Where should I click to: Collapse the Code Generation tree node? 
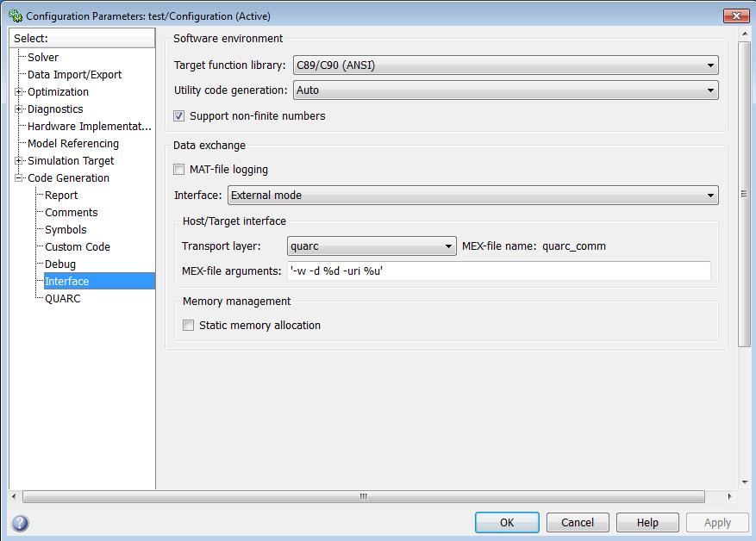pos(19,177)
